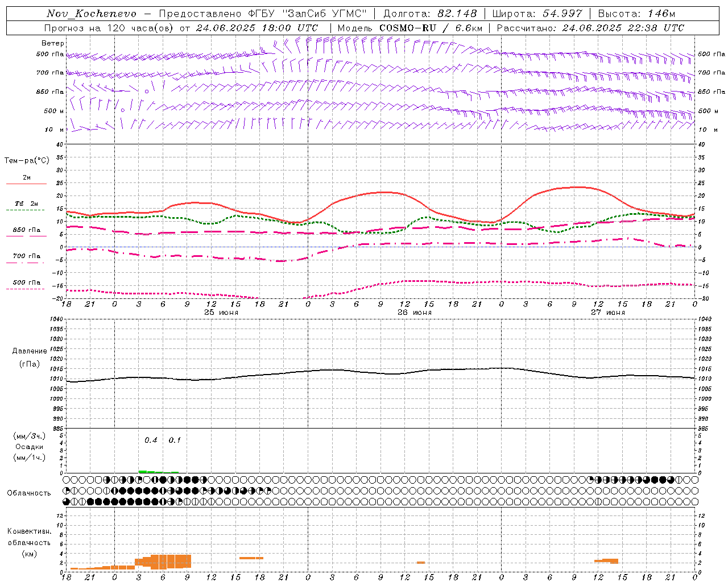Click the (мм/3ч.) precipitation unit label
Screen dimensions: 728x582
point(30,436)
